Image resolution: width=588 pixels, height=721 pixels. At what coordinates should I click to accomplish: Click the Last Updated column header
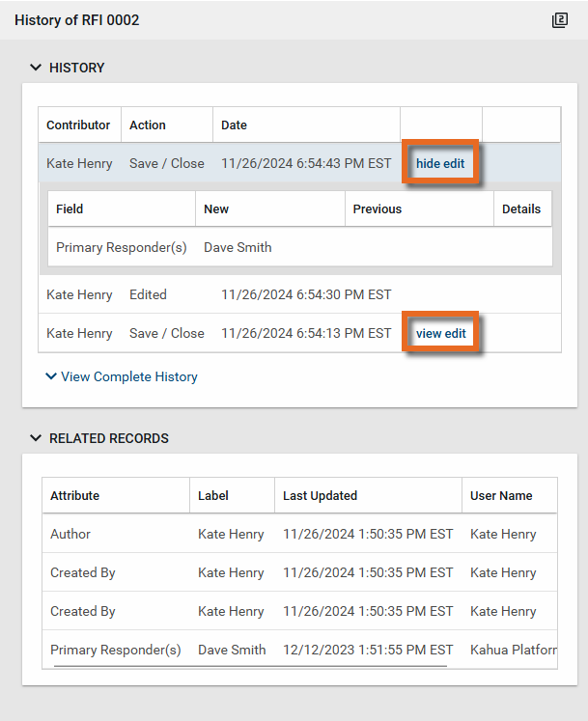(x=321, y=496)
